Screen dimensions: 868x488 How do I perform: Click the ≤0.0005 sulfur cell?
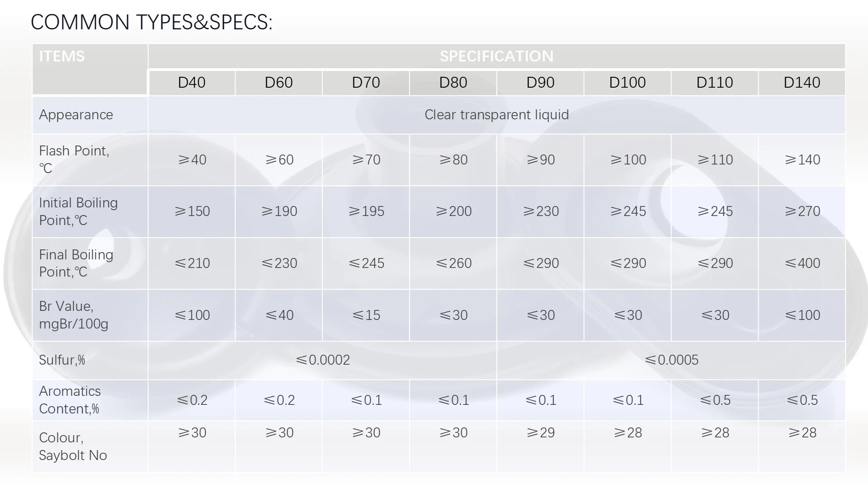pos(671,360)
